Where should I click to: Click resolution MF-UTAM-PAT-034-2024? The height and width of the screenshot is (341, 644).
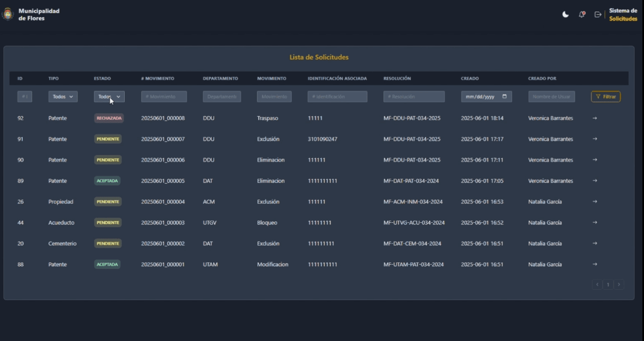(x=413, y=264)
